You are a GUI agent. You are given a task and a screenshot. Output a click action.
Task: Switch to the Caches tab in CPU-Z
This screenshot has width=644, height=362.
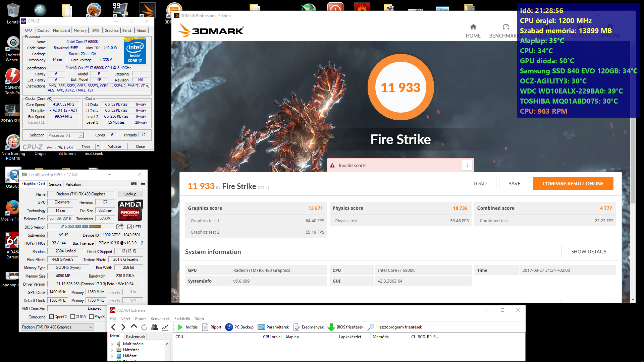[43, 31]
